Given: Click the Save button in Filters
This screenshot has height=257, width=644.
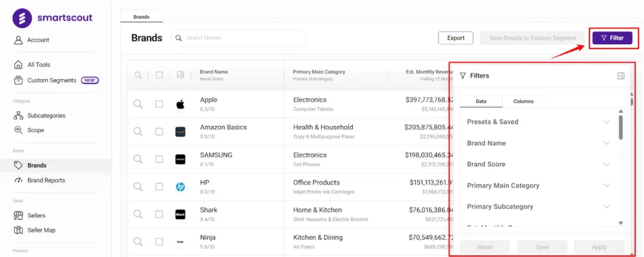Looking at the screenshot, I should [x=542, y=247].
